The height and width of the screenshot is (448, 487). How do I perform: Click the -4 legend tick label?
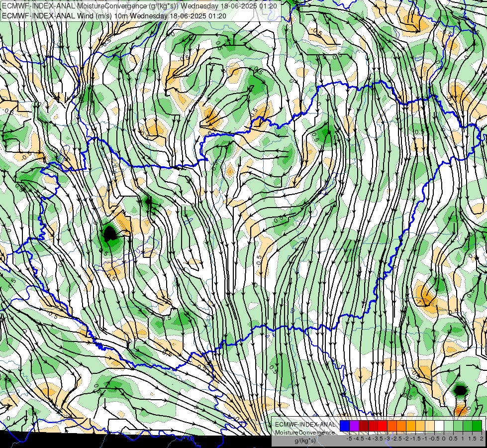368,439
